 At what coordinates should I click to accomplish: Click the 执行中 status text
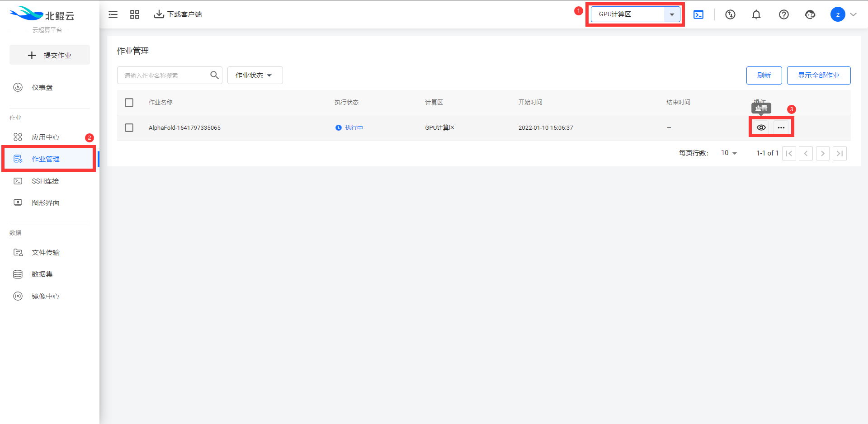pos(354,128)
